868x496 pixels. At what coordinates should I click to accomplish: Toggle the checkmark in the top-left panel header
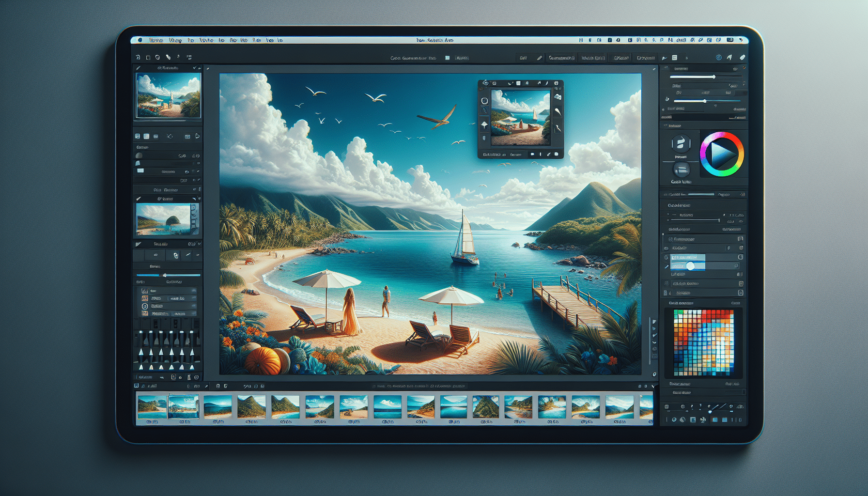click(195, 68)
